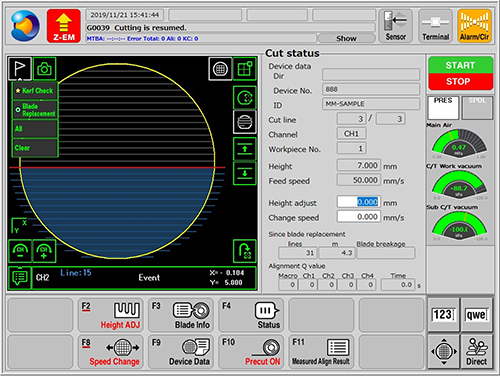Click the lines count 31 field
The height and width of the screenshot is (376, 500).
[298, 253]
